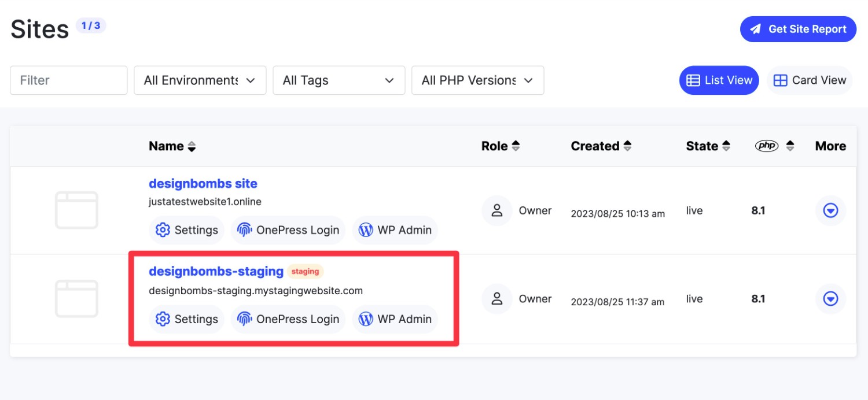
Task: Click the 2023/08/25 11:37 am date
Action: (617, 302)
